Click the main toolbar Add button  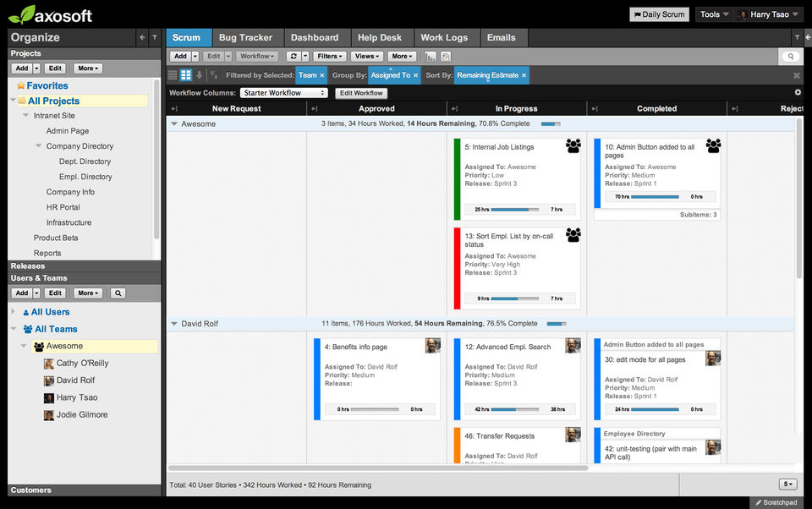[180, 57]
